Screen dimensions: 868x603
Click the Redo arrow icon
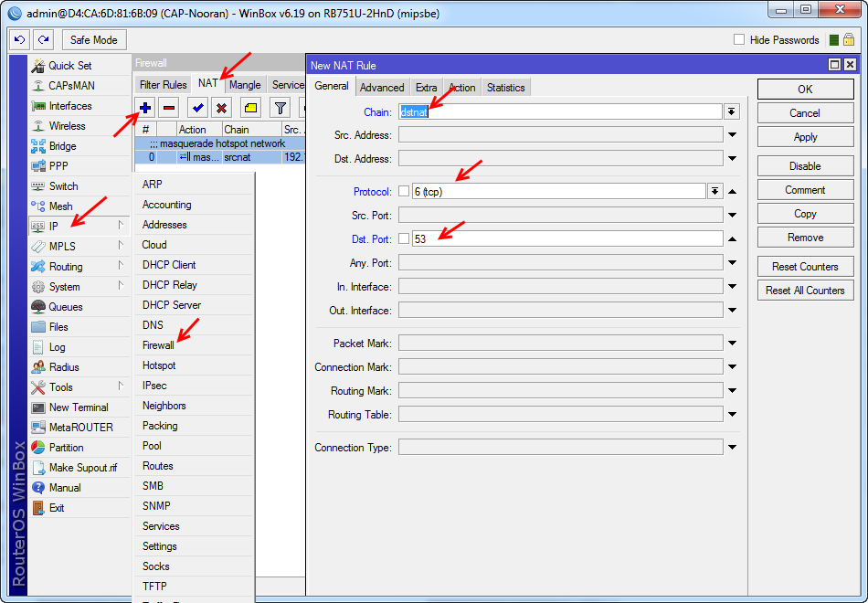[44, 40]
